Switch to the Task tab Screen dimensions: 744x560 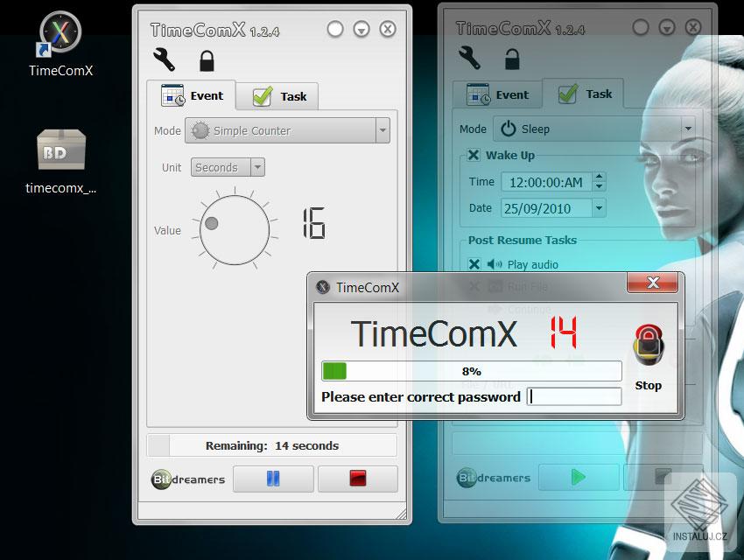(x=277, y=96)
